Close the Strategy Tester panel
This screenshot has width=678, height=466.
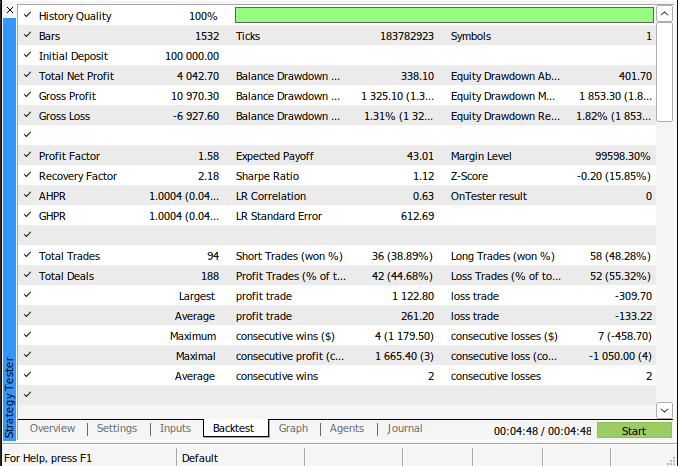(10, 10)
